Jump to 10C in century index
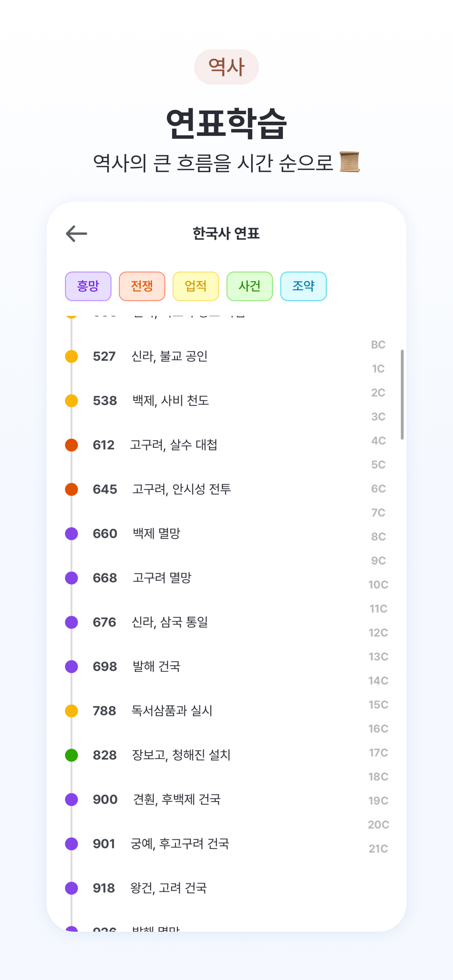 [378, 585]
